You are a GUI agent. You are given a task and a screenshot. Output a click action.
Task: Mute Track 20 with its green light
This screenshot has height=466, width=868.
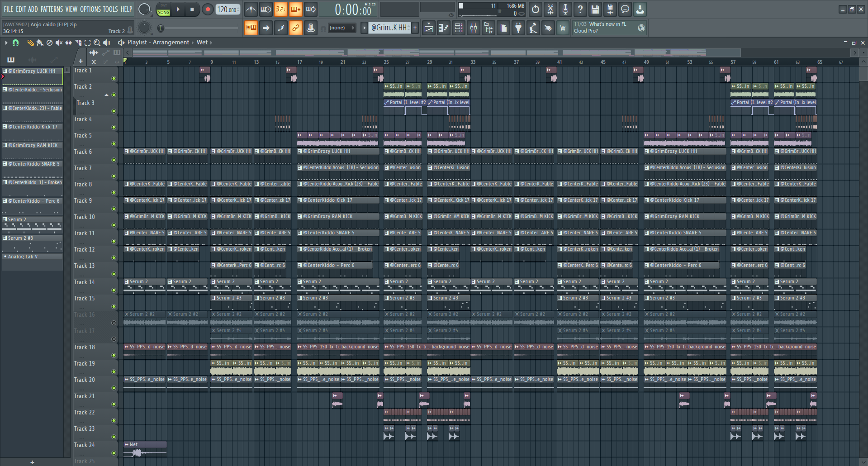pyautogui.click(x=114, y=388)
